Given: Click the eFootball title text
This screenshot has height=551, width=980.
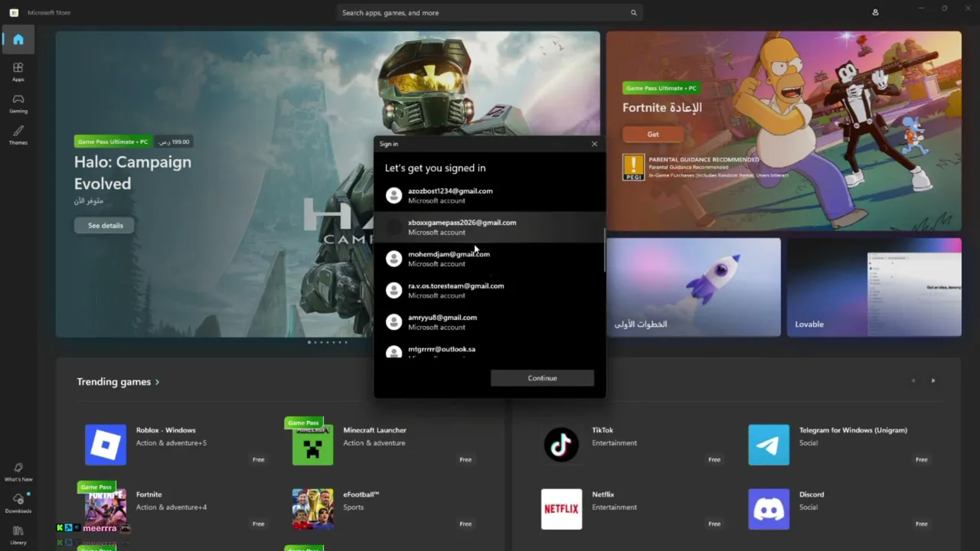Looking at the screenshot, I should pyautogui.click(x=361, y=494).
